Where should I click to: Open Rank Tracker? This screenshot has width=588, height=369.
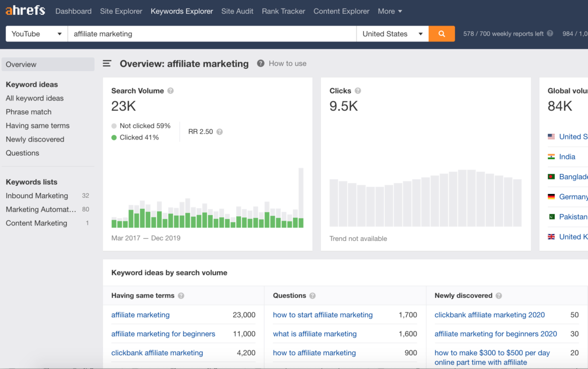coord(283,11)
